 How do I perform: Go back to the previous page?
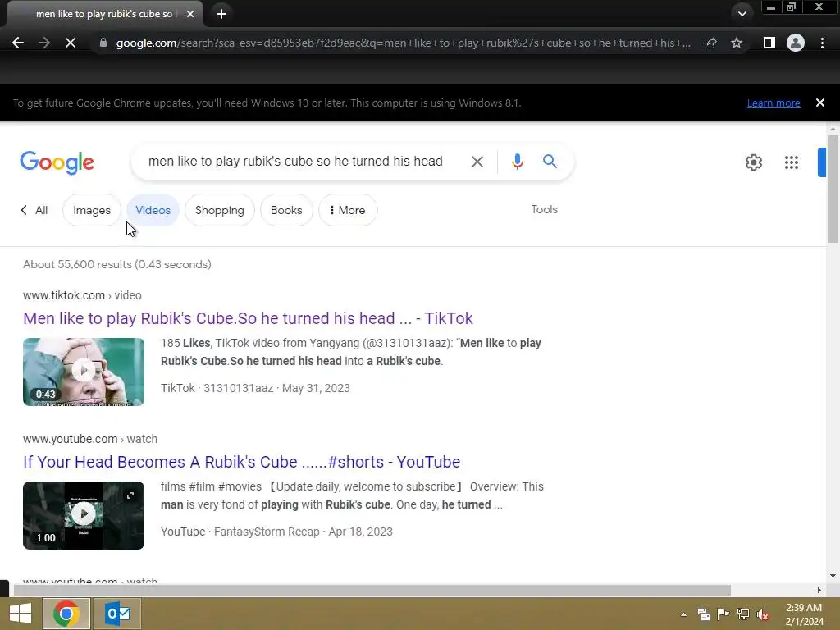point(18,43)
